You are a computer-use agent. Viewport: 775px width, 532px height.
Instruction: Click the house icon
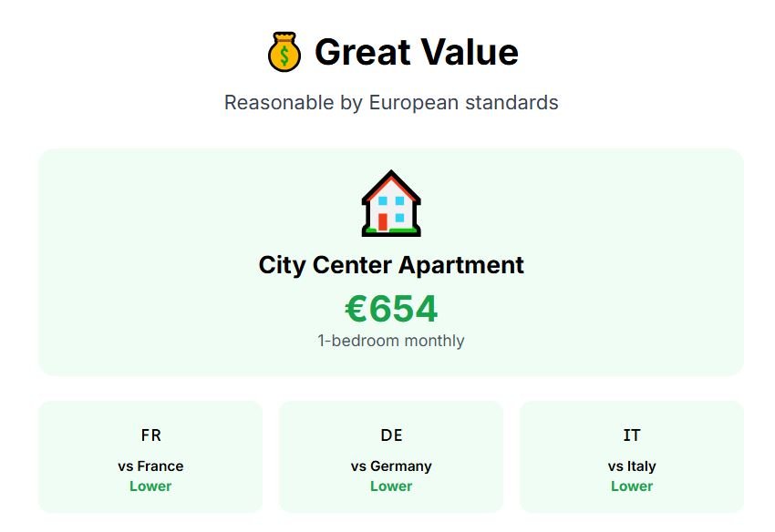[391, 203]
